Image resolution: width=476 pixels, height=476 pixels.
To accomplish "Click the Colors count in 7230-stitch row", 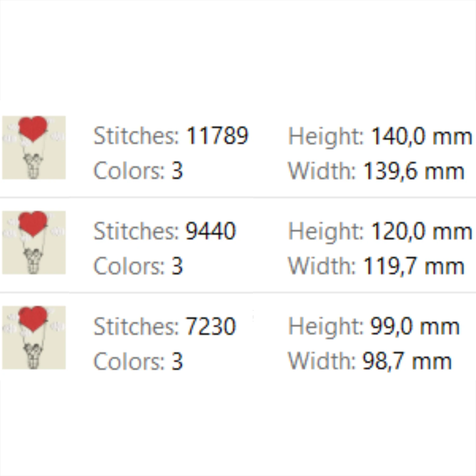I will [177, 361].
